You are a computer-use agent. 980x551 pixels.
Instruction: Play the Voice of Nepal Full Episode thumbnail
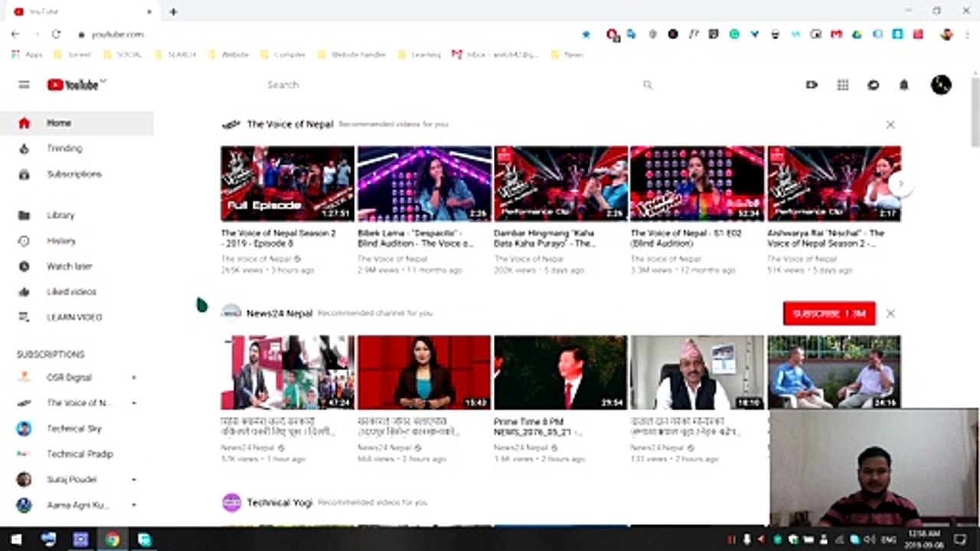tap(287, 184)
